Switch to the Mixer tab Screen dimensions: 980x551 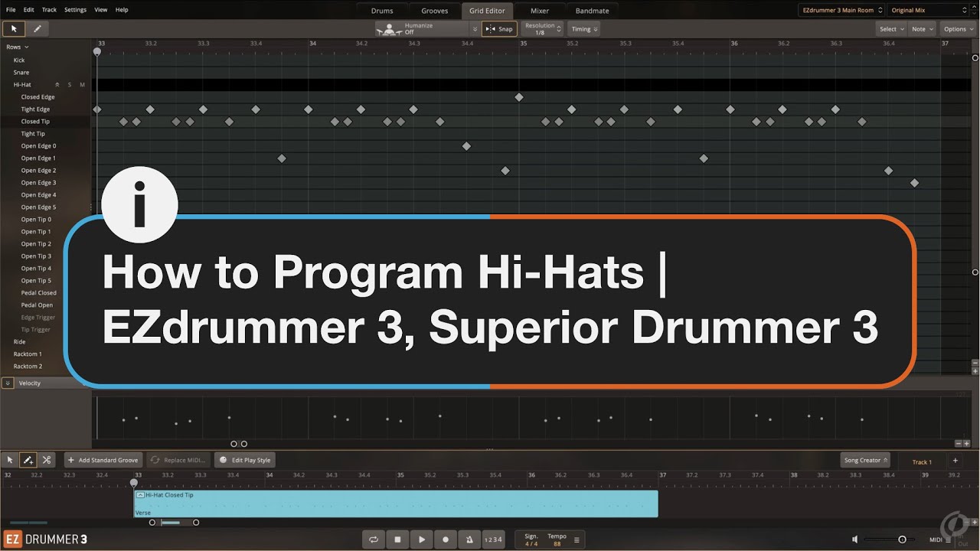point(540,11)
